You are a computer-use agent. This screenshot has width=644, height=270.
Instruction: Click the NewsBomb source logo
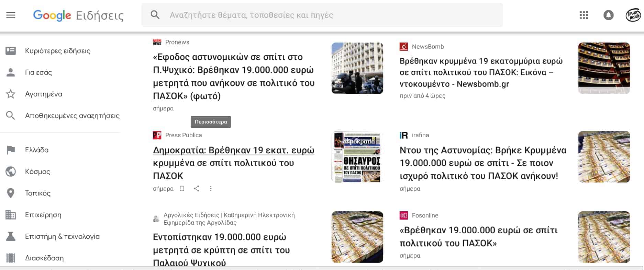point(404,47)
